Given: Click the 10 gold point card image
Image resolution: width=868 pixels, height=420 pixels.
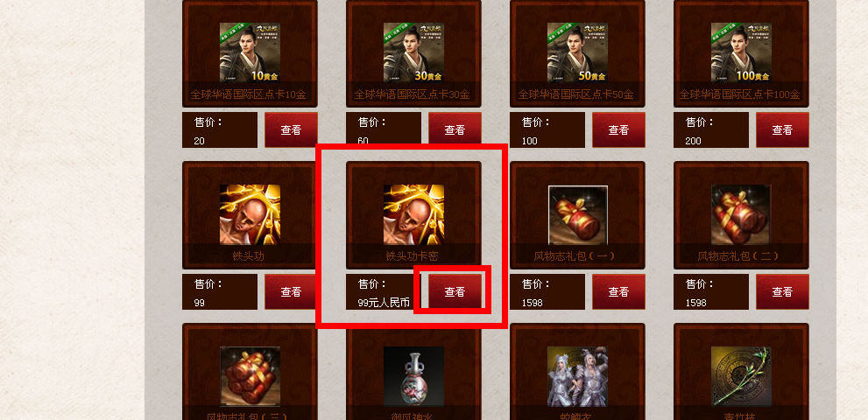Looking at the screenshot, I should (250, 52).
